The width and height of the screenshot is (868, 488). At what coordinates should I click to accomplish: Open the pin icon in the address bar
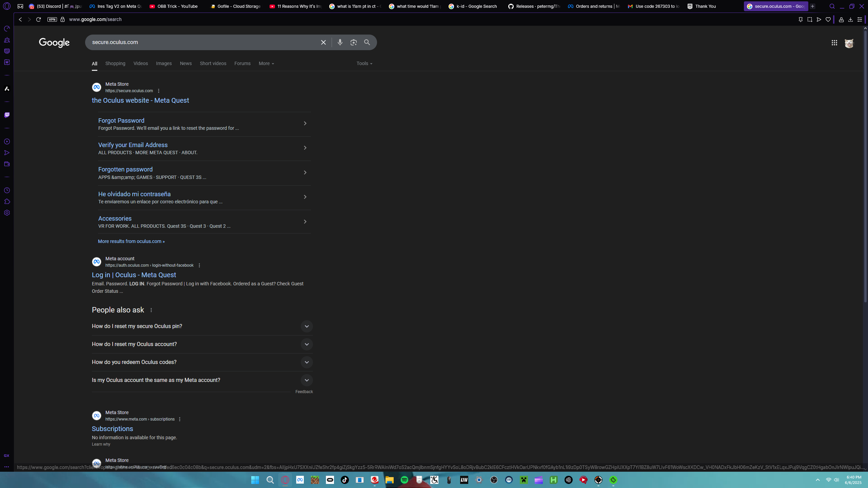point(801,19)
